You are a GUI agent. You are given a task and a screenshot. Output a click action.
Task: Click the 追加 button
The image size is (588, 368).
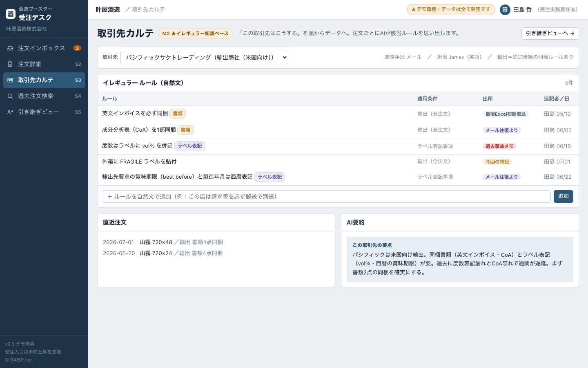click(563, 196)
